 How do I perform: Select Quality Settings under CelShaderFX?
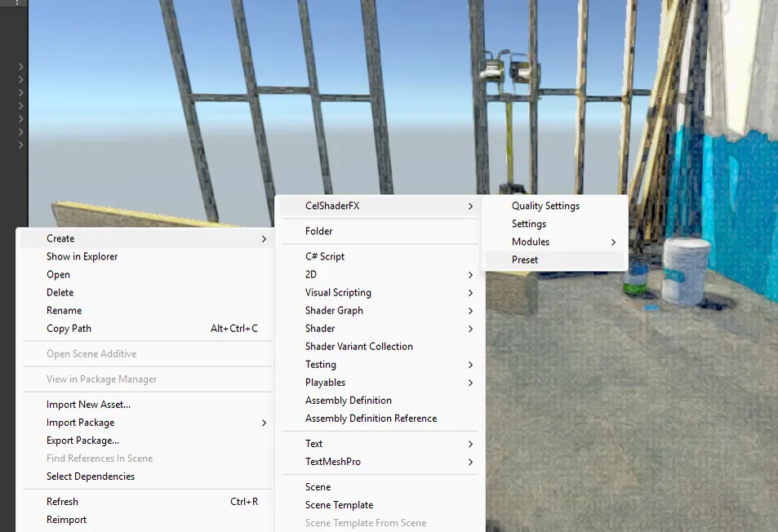click(x=554, y=206)
